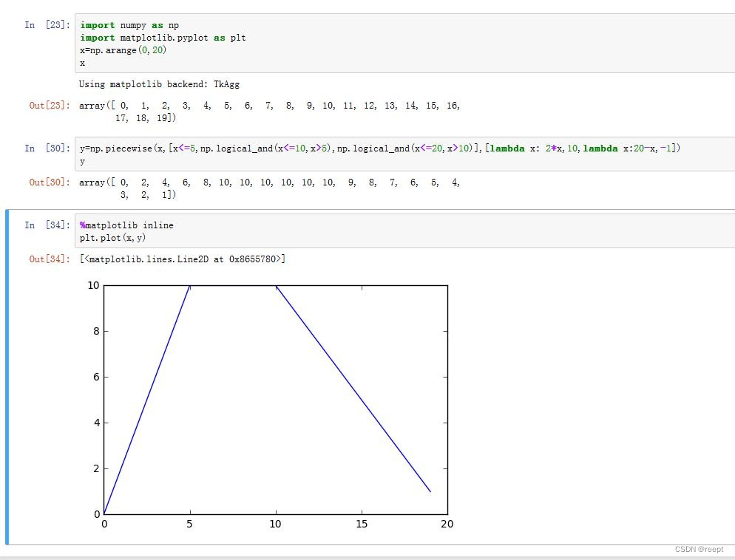Click the x-axis tick label 20
This screenshot has width=735, height=560.
[x=447, y=525]
